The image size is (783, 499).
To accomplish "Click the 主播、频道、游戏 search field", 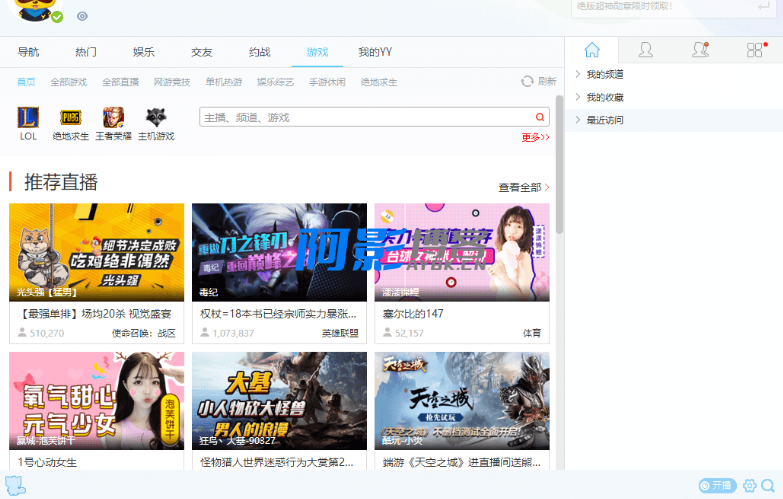I will (365, 117).
